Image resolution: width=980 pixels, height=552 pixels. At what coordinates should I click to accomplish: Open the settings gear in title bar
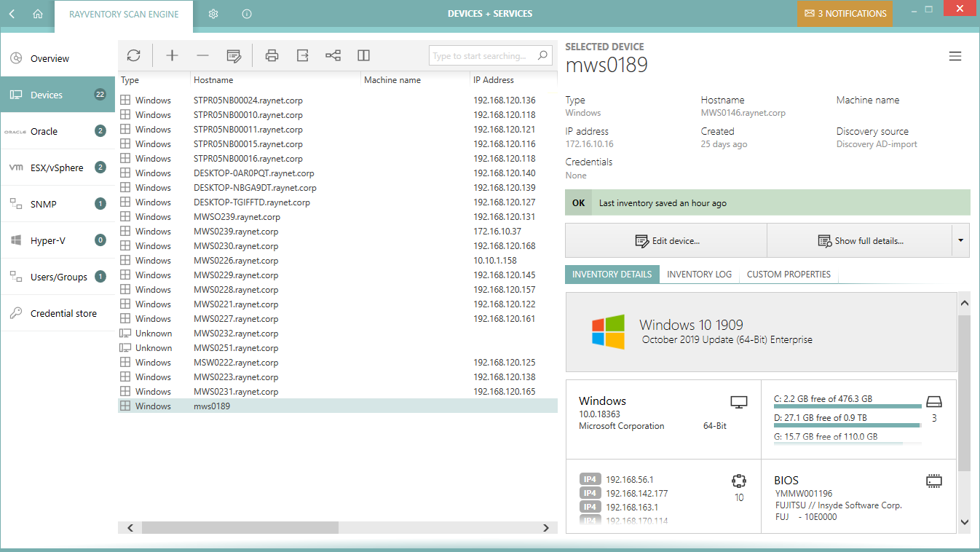coord(213,14)
